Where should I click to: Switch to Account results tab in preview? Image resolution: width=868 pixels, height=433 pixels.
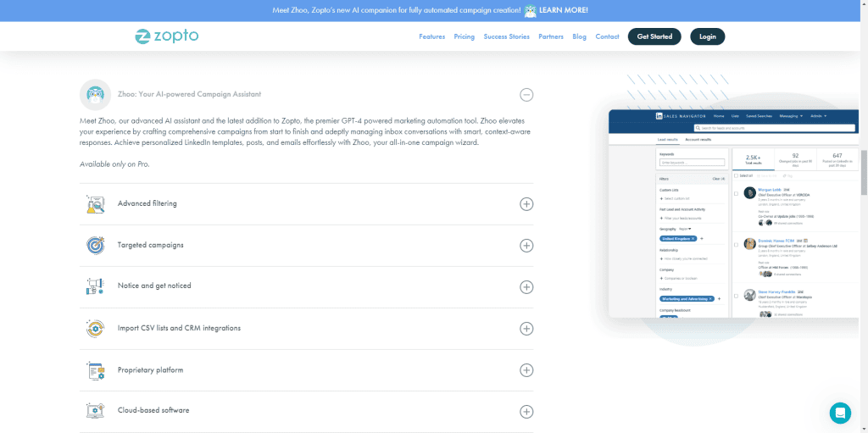[698, 140]
